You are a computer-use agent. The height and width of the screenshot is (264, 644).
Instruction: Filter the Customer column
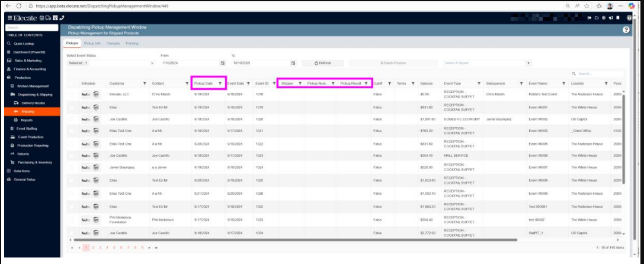(x=145, y=83)
